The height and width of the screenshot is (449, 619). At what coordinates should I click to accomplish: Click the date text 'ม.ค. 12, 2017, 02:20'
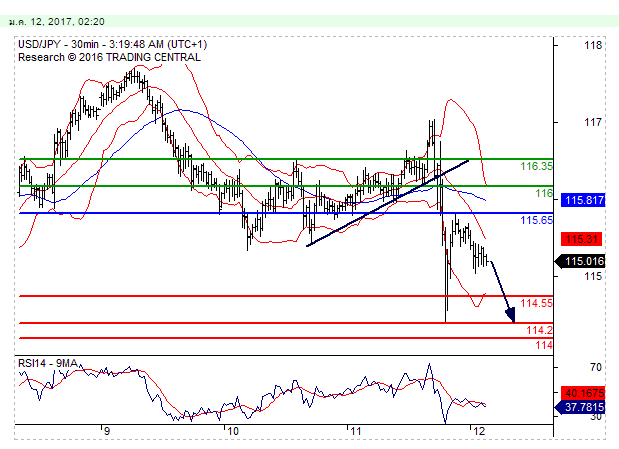(57, 21)
